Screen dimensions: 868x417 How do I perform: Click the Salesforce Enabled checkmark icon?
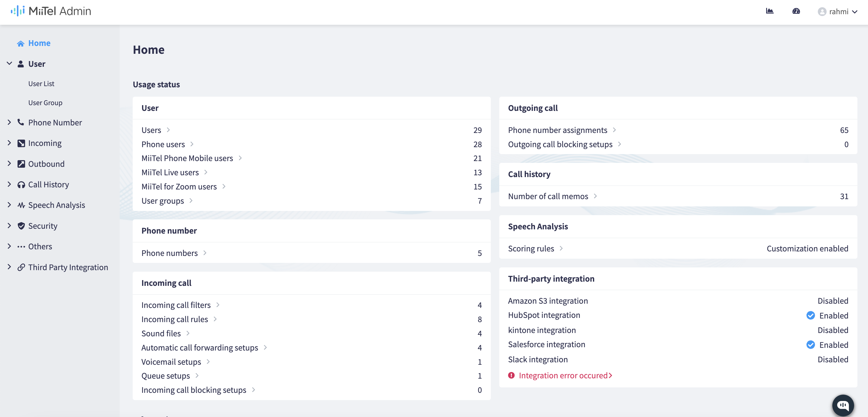811,344
